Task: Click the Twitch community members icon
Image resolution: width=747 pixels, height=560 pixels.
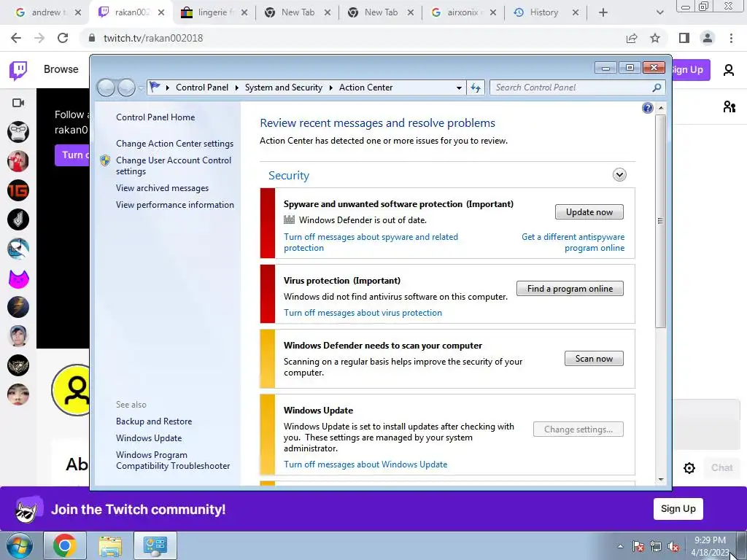Action: point(729,106)
